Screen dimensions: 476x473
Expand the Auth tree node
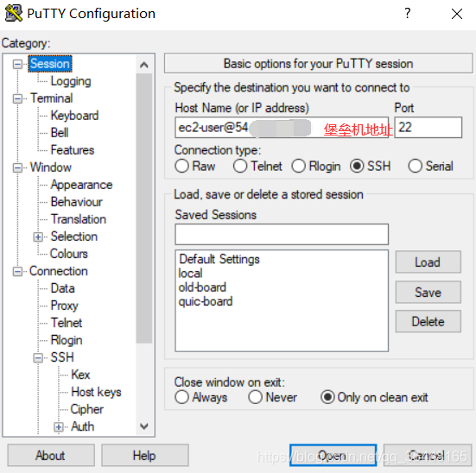(x=58, y=427)
